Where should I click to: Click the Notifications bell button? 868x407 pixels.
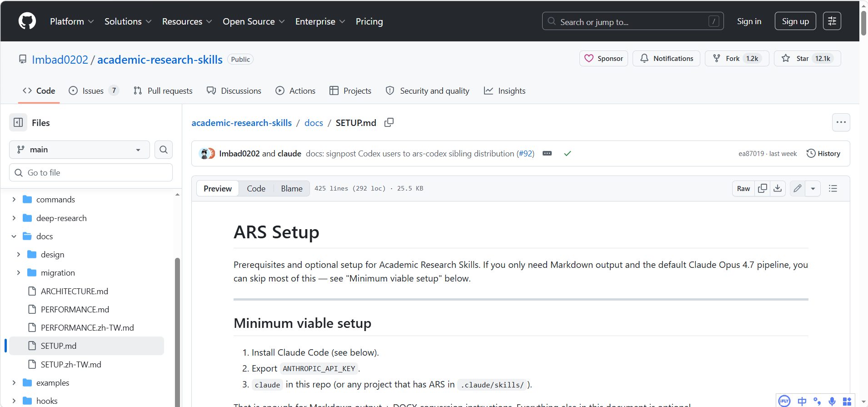667,59
